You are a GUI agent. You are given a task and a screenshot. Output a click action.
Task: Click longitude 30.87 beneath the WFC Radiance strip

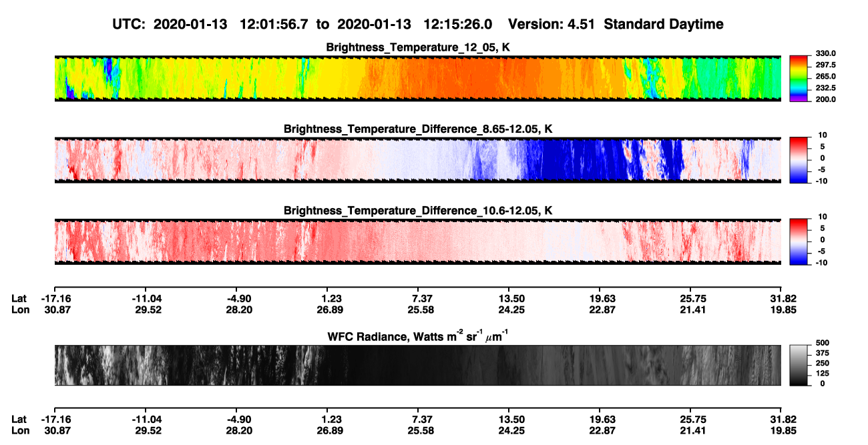click(57, 431)
